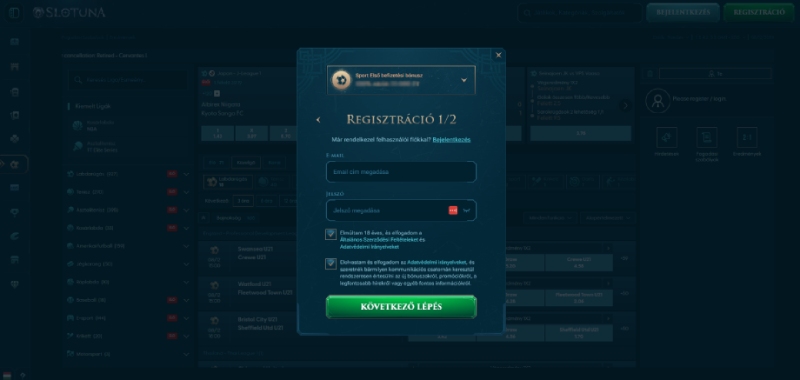The image size is (800, 380).
Task: Expand the Asztalitenisz sport chevron
Action: (186, 210)
